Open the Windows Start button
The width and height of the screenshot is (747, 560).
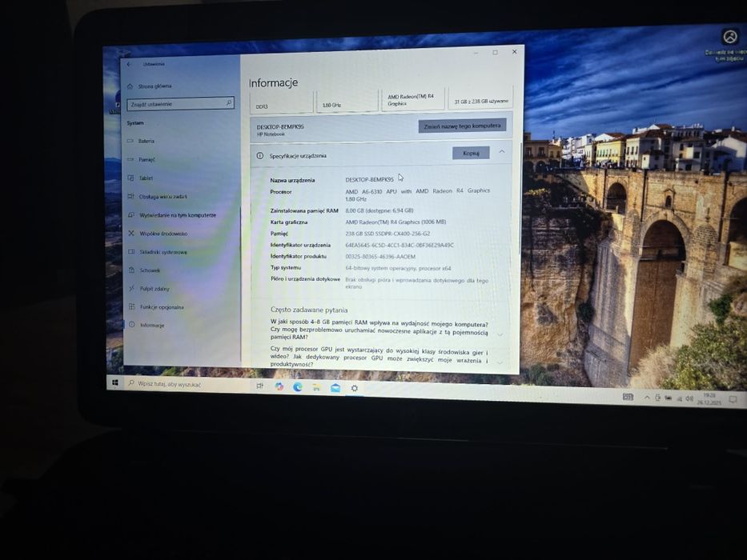click(x=114, y=383)
